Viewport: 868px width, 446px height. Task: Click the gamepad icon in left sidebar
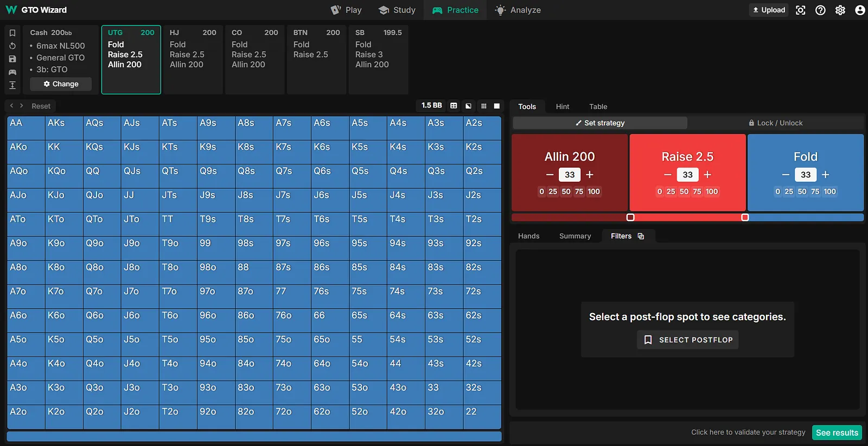point(12,72)
